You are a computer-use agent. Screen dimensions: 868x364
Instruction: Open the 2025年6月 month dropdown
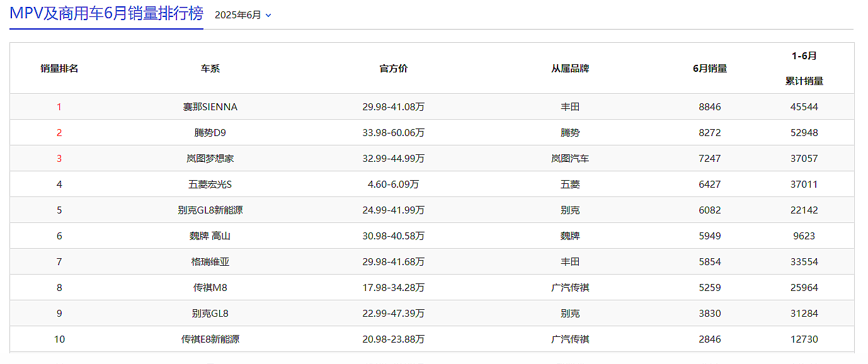click(x=243, y=15)
